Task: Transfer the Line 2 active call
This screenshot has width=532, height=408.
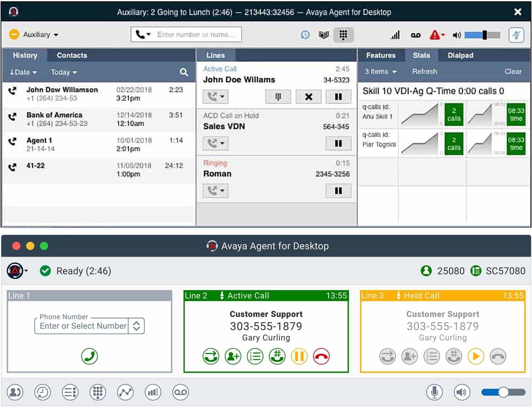Action: [x=211, y=356]
